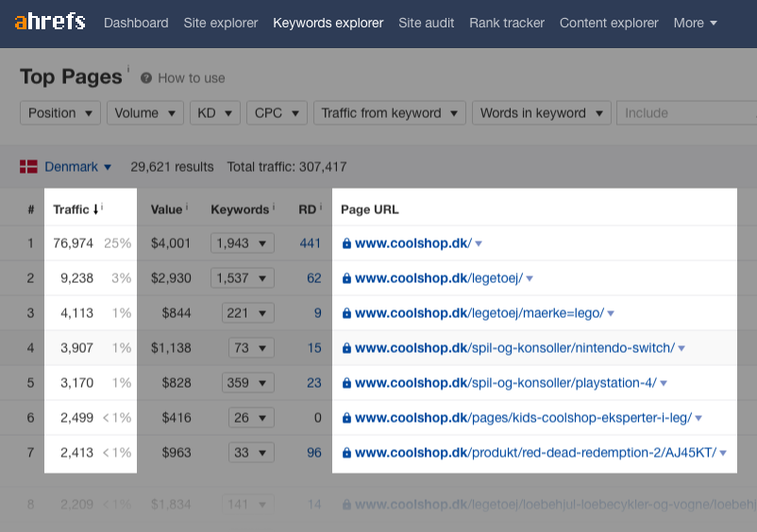Click the arrow after /legetoej/ URL
This screenshot has width=757, height=532.
point(530,279)
